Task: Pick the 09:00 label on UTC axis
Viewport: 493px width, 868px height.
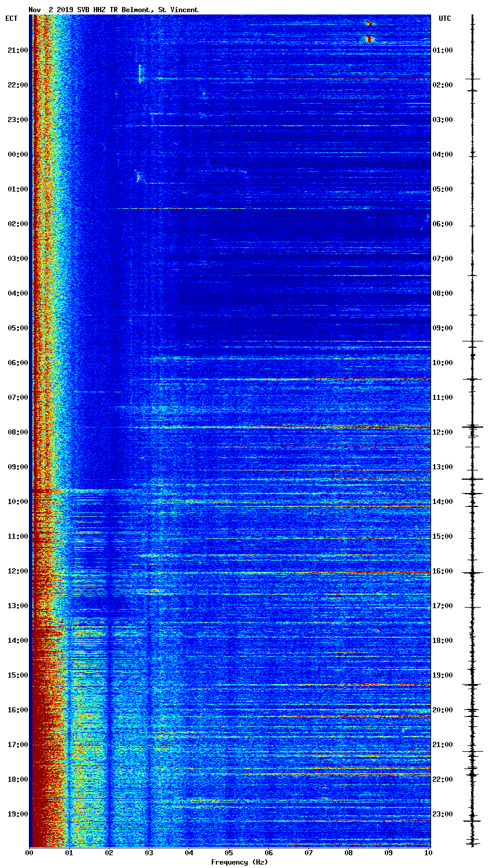Action: click(x=443, y=328)
